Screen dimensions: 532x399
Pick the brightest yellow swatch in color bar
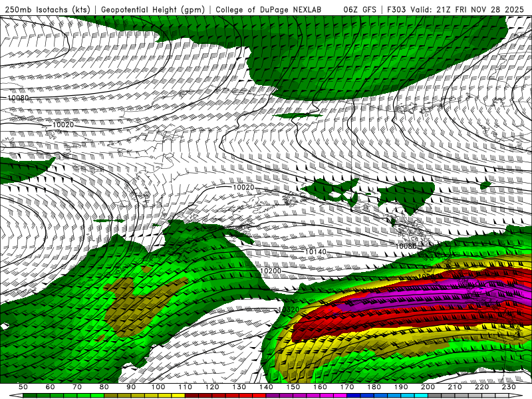click(x=178, y=396)
